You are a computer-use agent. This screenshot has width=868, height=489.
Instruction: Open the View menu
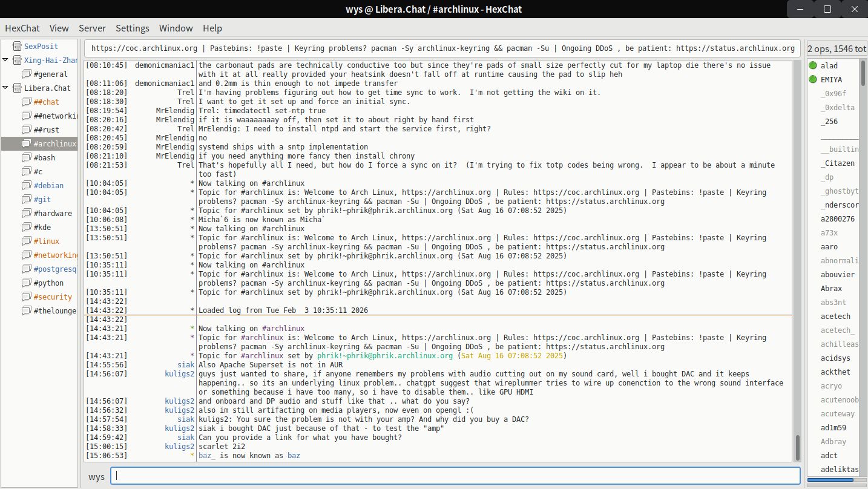[59, 28]
